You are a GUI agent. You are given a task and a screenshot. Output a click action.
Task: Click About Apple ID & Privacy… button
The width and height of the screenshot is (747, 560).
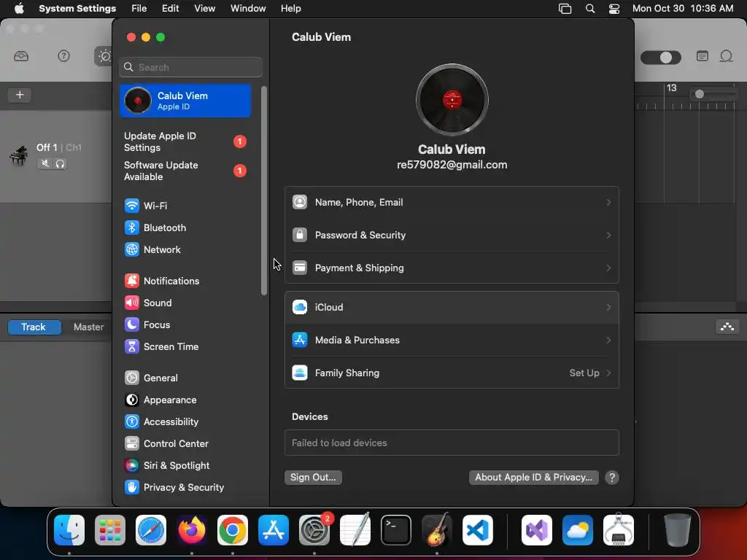point(533,478)
